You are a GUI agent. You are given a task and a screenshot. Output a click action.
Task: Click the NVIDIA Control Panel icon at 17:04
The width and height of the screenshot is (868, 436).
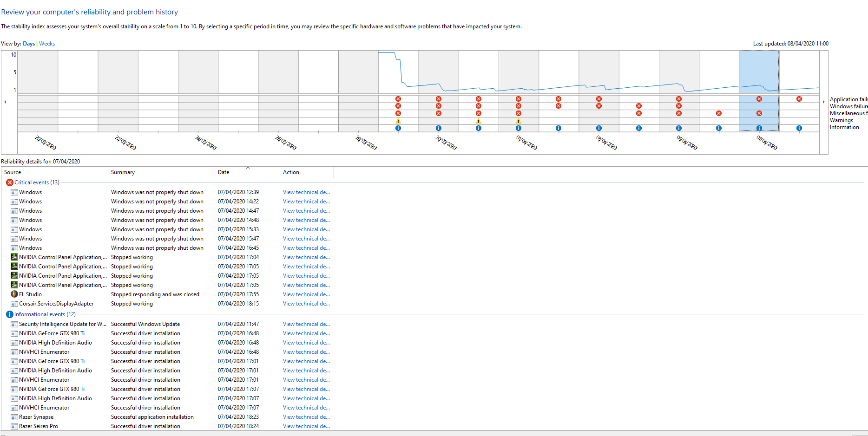pos(14,257)
